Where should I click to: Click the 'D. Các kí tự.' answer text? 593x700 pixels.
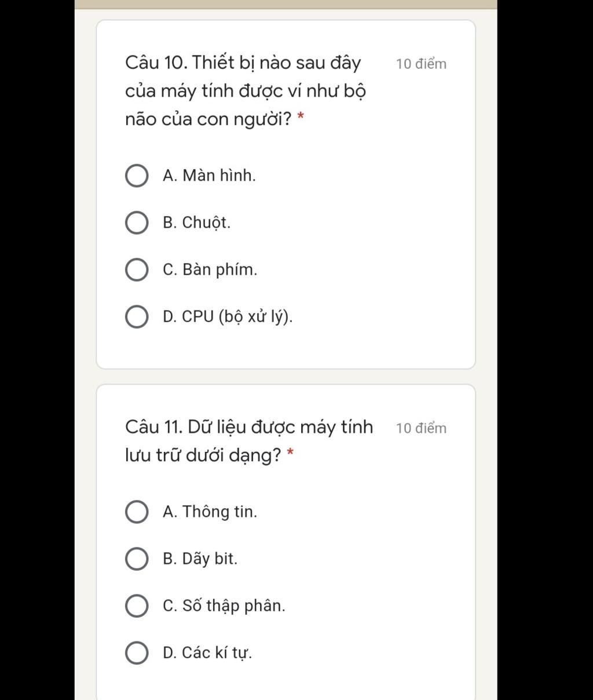207,653
